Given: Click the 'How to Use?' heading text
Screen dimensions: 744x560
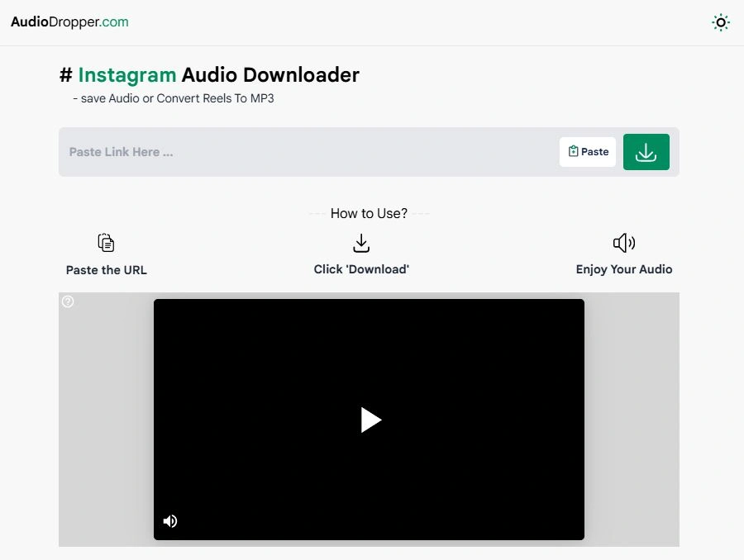Looking at the screenshot, I should point(369,213).
